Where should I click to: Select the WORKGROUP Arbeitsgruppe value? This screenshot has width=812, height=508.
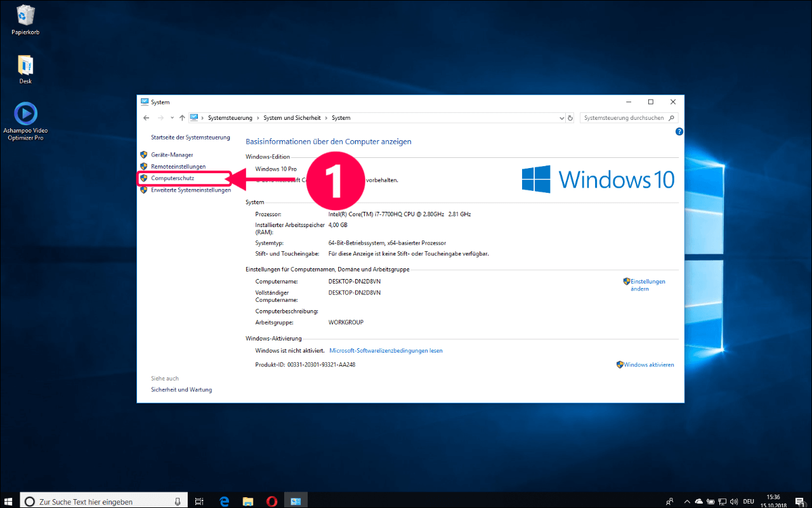[x=346, y=322]
